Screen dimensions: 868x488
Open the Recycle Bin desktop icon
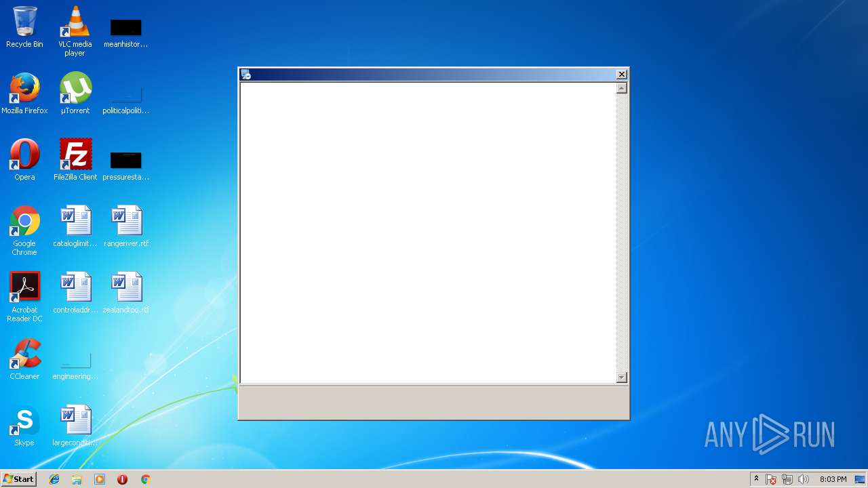tap(24, 27)
